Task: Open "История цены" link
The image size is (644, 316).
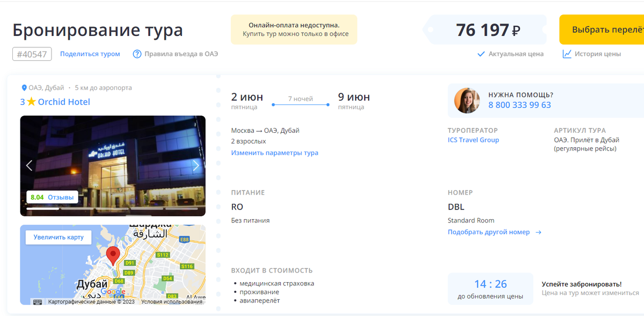Action: [x=597, y=54]
